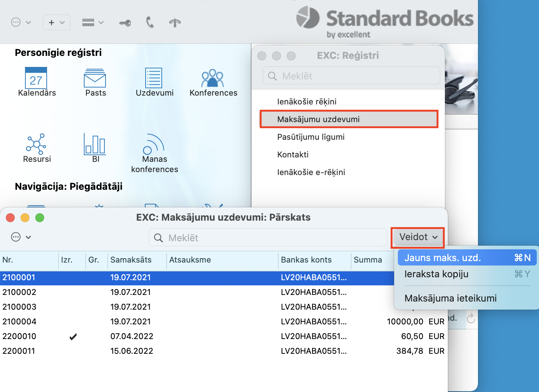Select Maksājuma ieteikumi from the menu
This screenshot has height=392, width=539.
click(450, 298)
